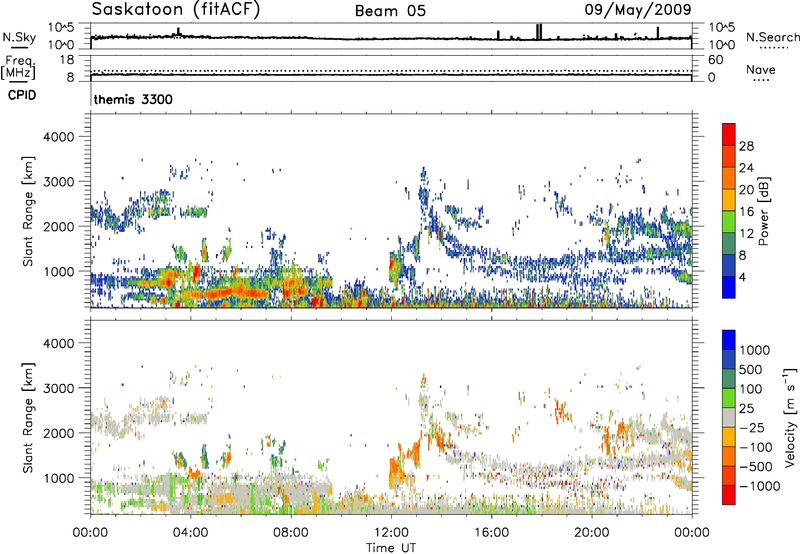Click the '4' label on Power colorbar

click(x=742, y=277)
